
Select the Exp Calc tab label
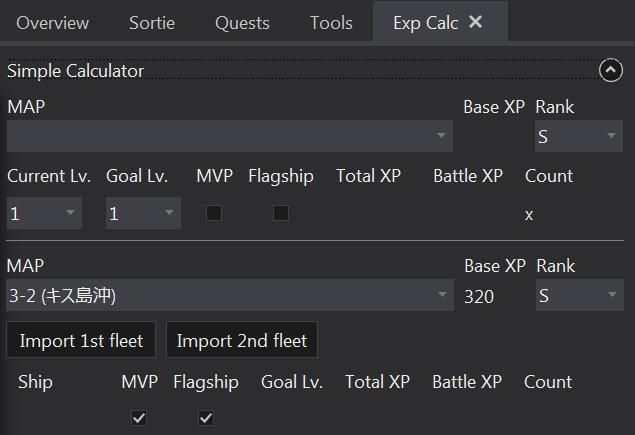426,23
